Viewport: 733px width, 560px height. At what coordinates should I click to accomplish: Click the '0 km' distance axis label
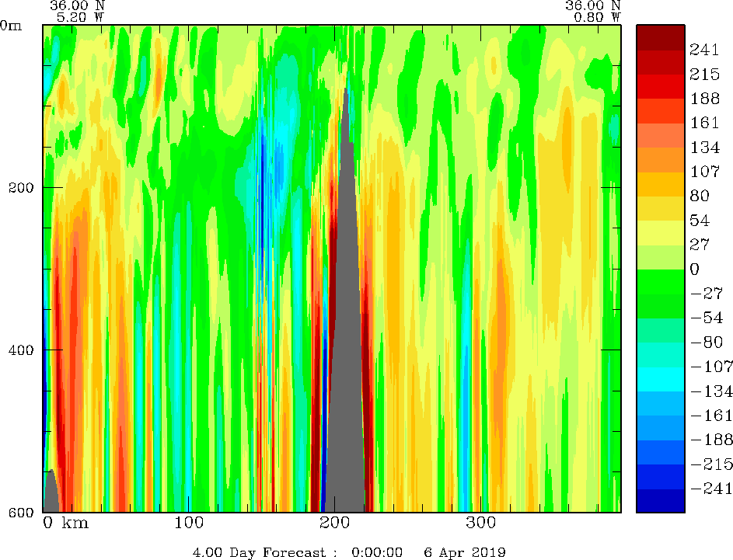point(66,523)
